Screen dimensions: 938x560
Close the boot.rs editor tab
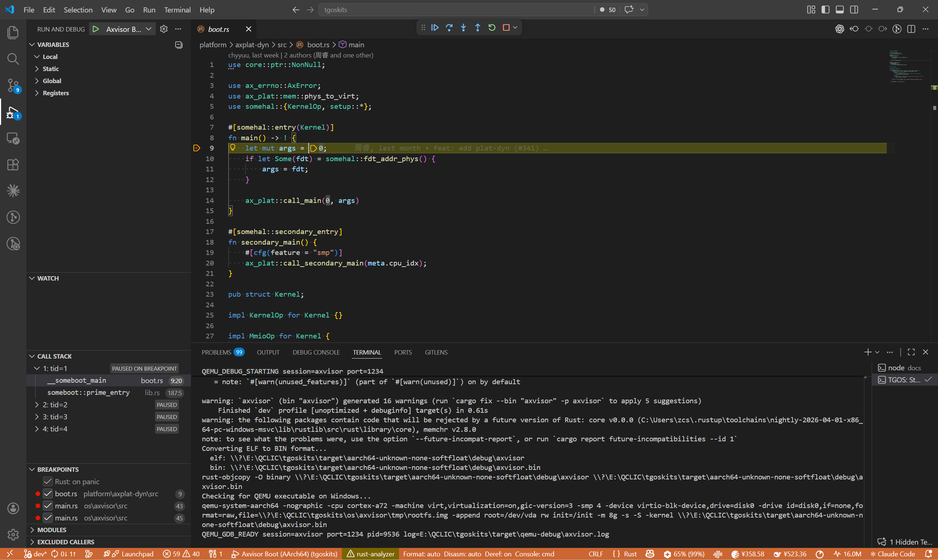[x=248, y=29]
